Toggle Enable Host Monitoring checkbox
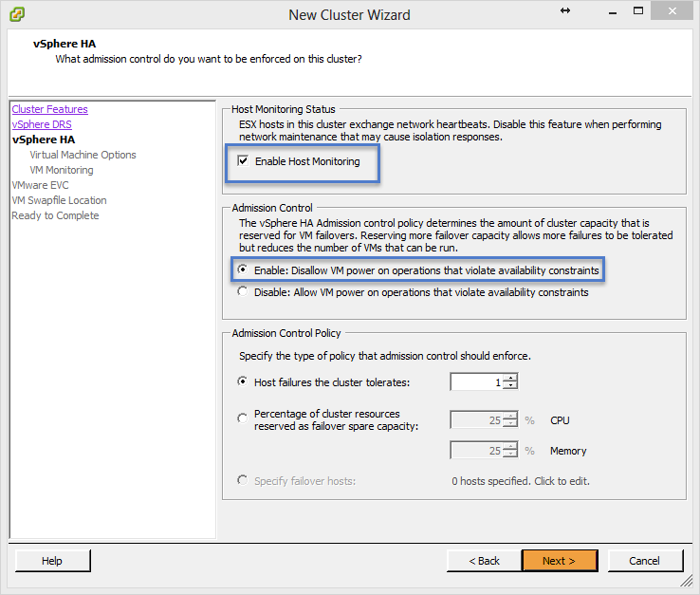Screen dimensions: 700x595 (243, 160)
